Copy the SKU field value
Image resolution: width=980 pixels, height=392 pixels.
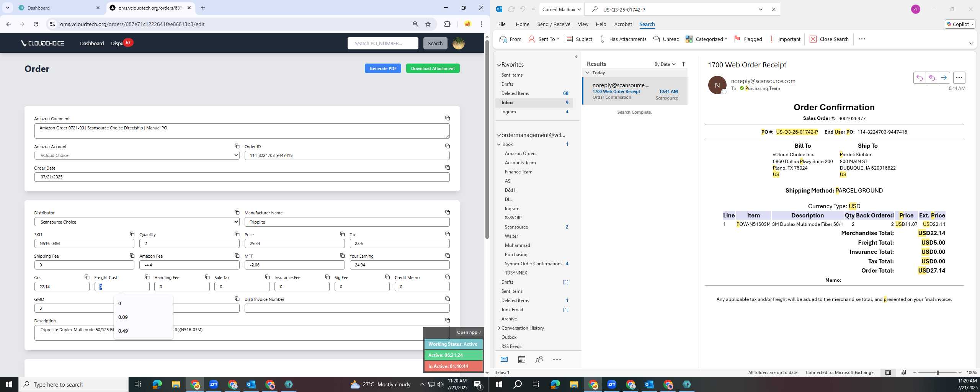pyautogui.click(x=132, y=234)
